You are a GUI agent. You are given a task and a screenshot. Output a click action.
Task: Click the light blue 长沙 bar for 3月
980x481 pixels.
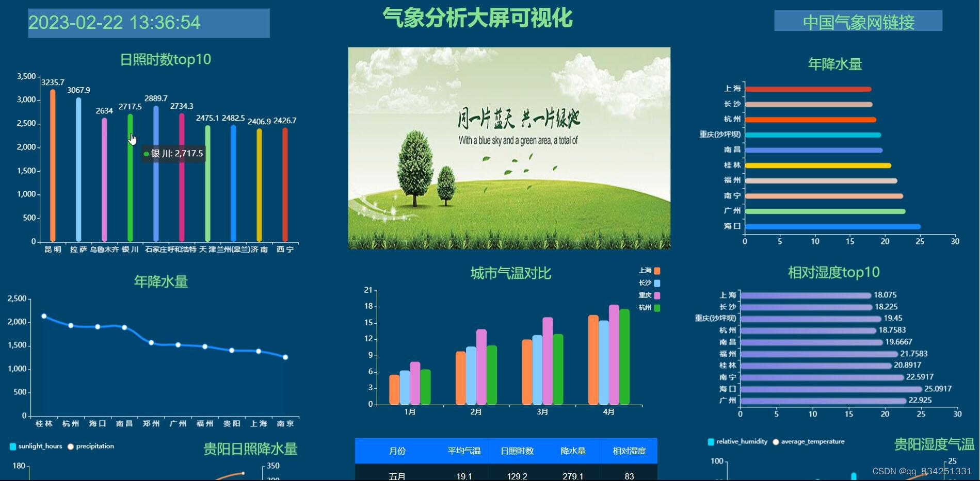(537, 370)
